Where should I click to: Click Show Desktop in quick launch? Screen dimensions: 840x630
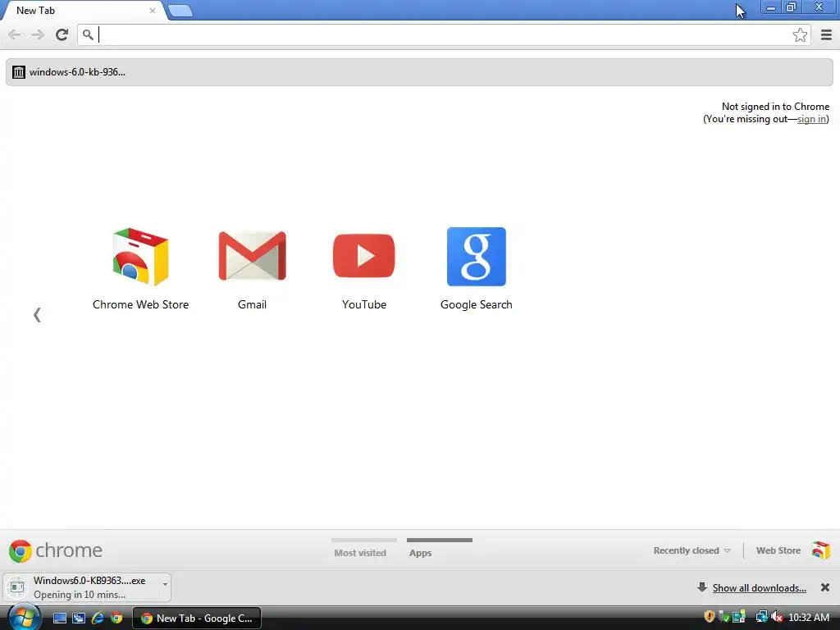tap(60, 618)
